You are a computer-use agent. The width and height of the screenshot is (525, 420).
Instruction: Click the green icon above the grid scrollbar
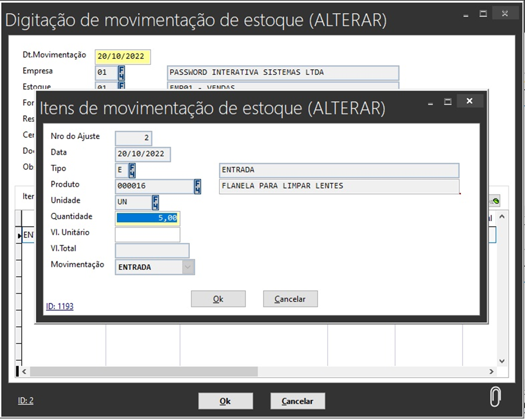[494, 201]
